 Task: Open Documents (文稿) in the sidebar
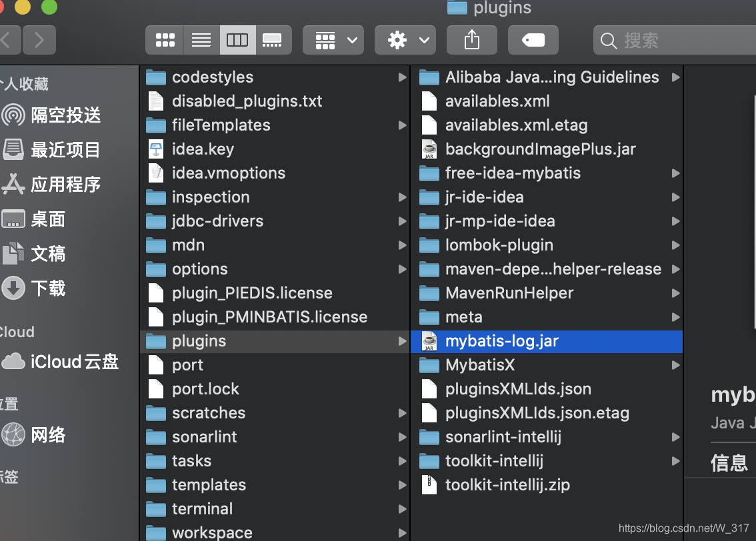(x=34, y=254)
